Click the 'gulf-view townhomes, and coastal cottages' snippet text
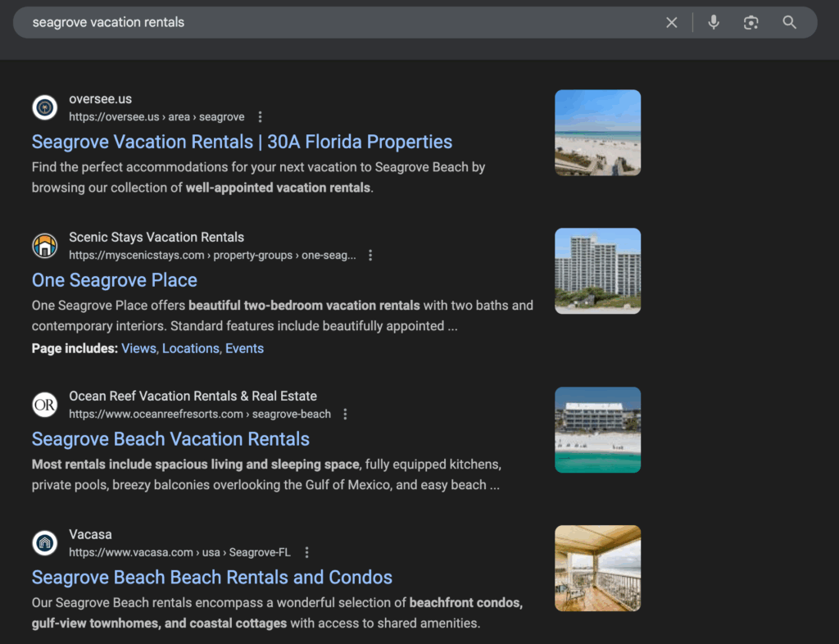Viewport: 839px width, 644px height. 160,624
